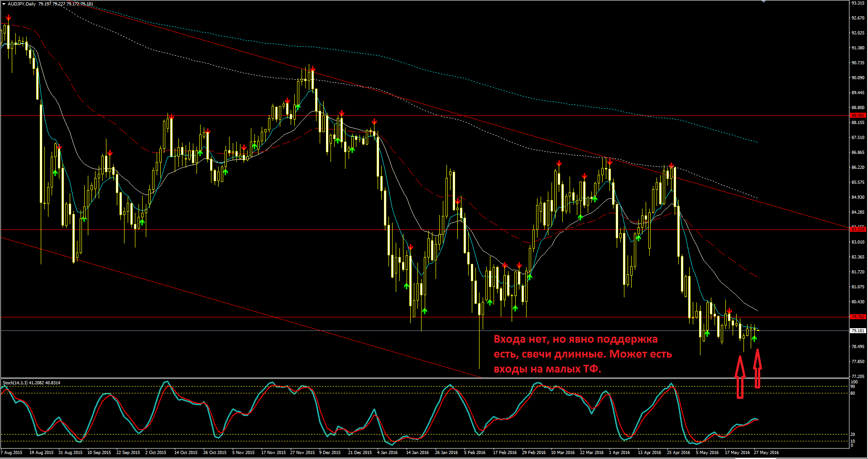This screenshot has width=868, height=459.
Task: Click the OHLC values 79.197 79.227 79.172 79.181
Action: click(66, 4)
